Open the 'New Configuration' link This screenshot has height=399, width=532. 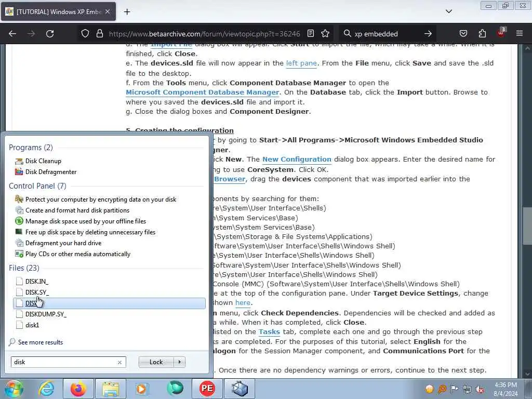tap(297, 159)
